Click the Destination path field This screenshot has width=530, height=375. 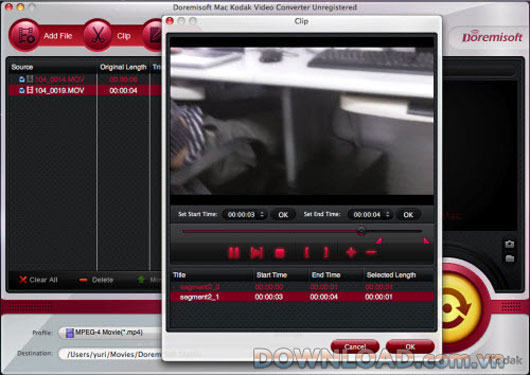(110, 354)
